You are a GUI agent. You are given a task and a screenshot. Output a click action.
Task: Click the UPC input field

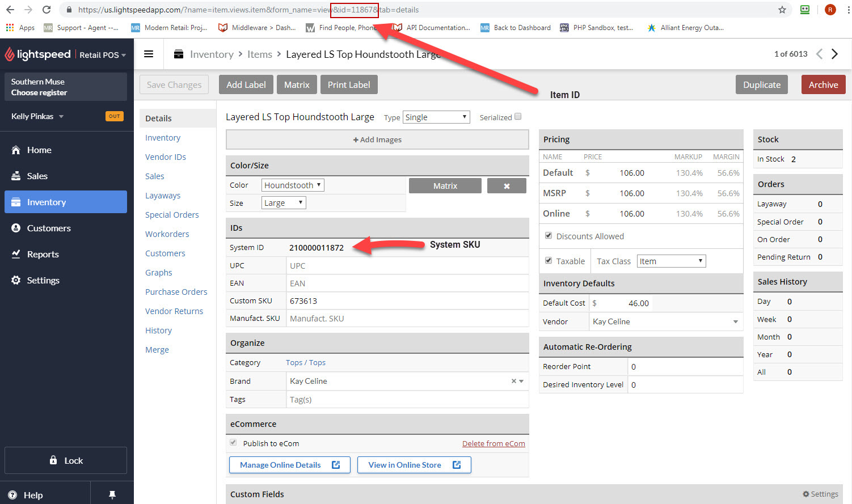(x=407, y=265)
